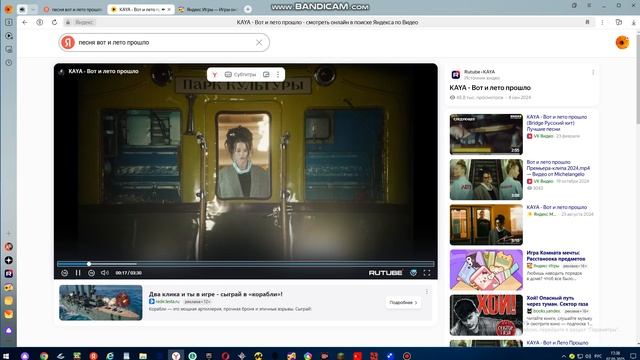Open downloads icon in browser toolbar
Viewport: 640px width, 360px height.
click(634, 22)
